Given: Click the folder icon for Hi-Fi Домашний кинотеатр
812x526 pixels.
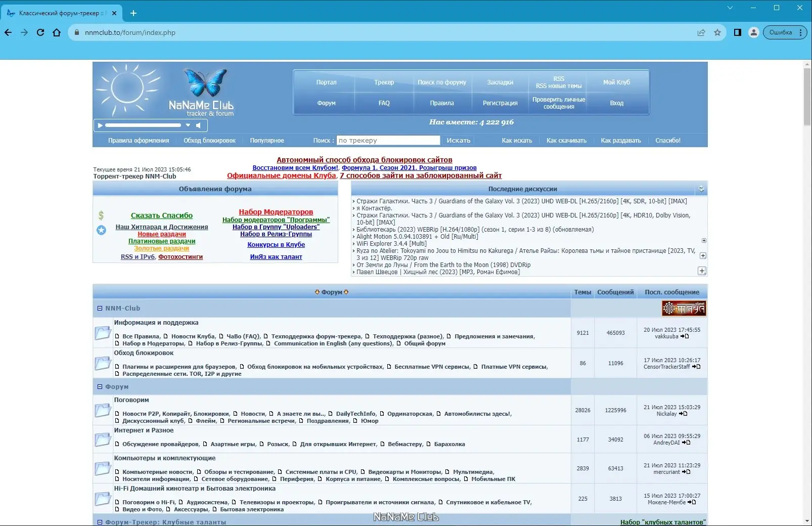Looking at the screenshot, I should [x=103, y=499].
